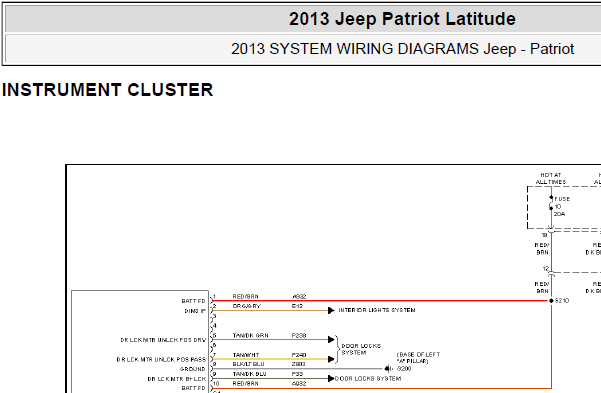Click the "TAN/DK GRN" wire color label
Viewport: 601px width, 393px height.
click(x=251, y=335)
